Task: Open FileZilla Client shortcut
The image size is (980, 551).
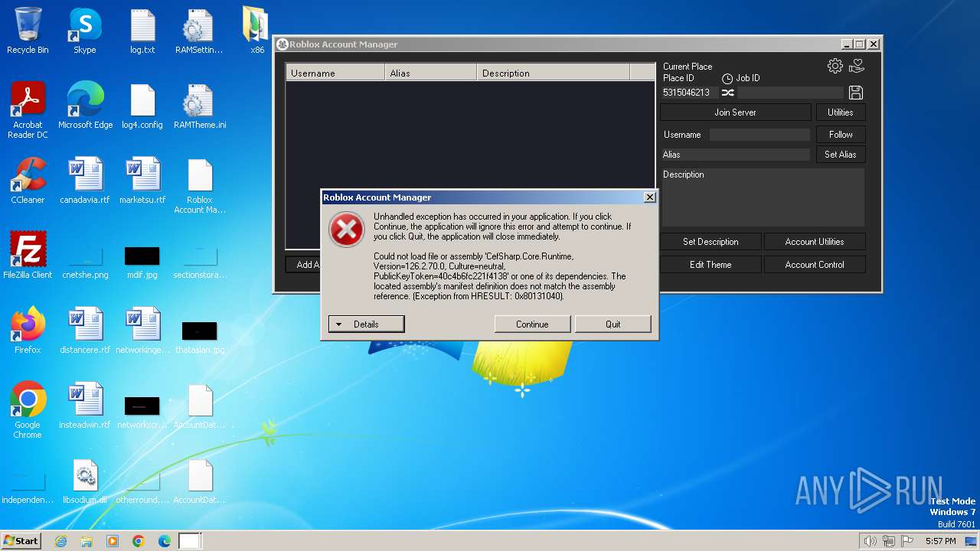Action: 28,256
